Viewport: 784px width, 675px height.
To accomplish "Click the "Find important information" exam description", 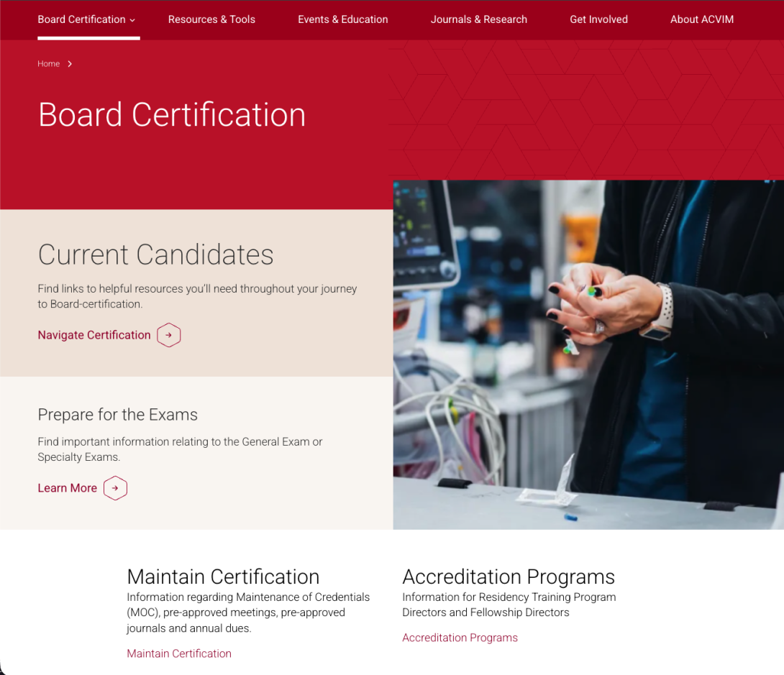I will pyautogui.click(x=180, y=449).
